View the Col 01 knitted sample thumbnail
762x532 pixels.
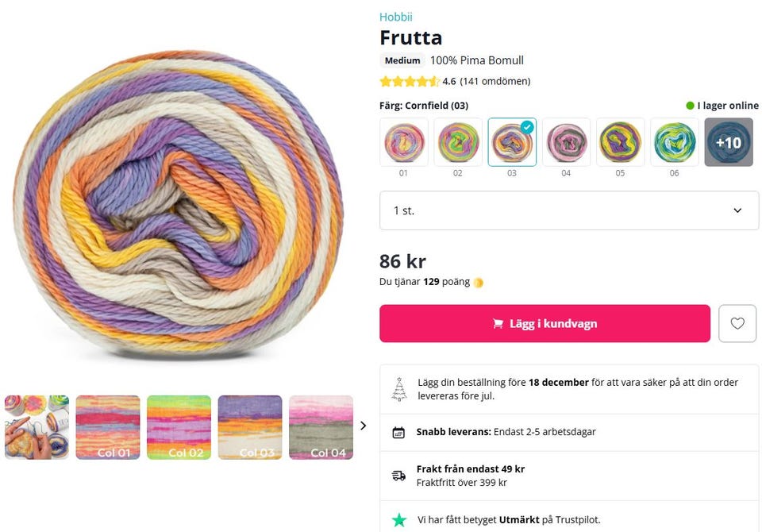108,427
